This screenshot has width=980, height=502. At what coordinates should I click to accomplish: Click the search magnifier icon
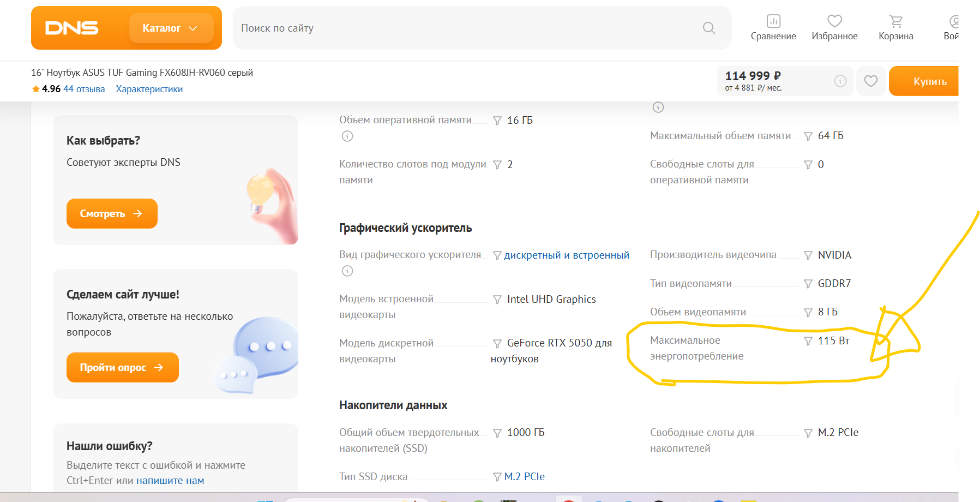(708, 28)
